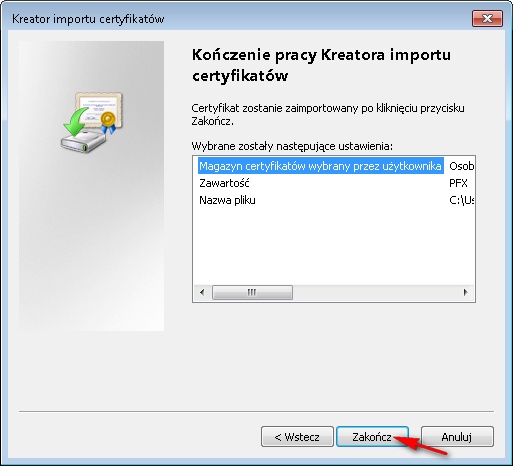The width and height of the screenshot is (513, 466).
Task: Click the Kreator importu certyfikatów title bar
Action: 233,19
